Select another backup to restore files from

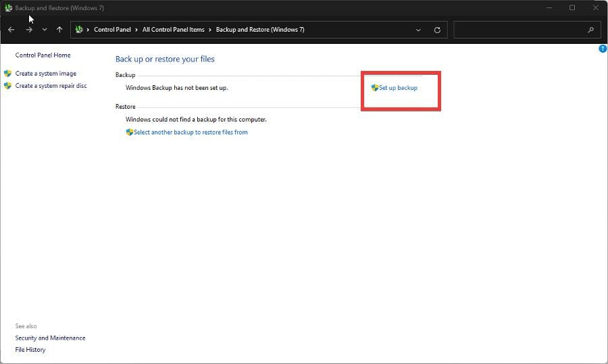pos(191,132)
